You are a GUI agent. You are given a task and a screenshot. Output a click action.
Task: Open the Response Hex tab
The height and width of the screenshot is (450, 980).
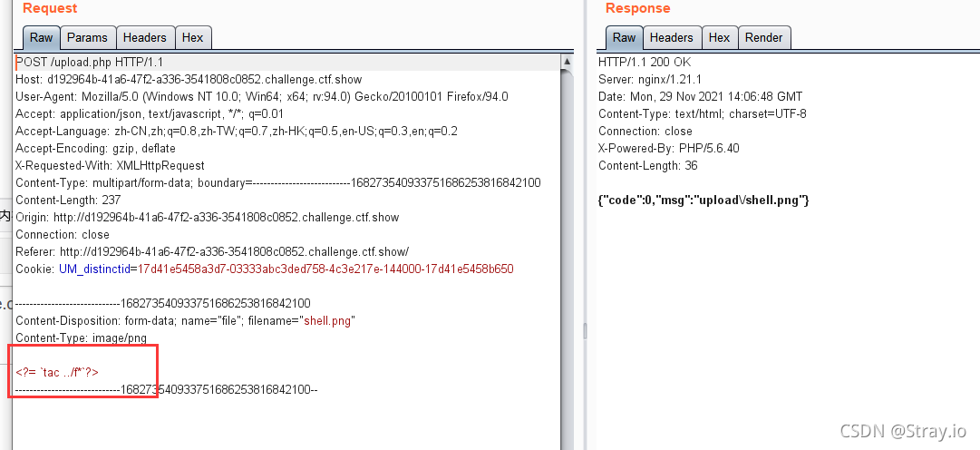pos(720,37)
